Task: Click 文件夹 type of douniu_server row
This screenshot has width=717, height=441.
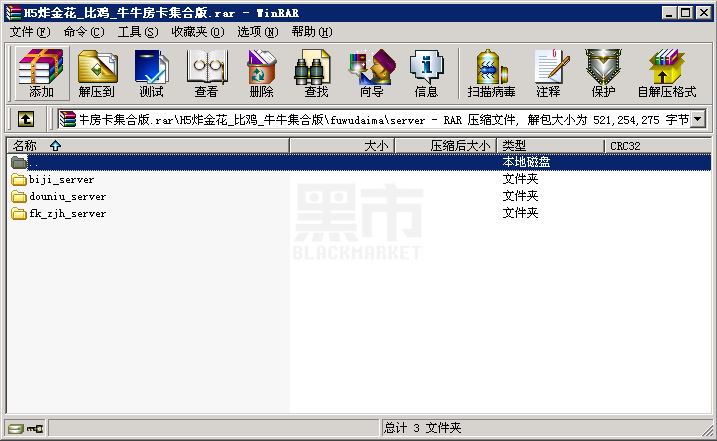Action: click(520, 196)
